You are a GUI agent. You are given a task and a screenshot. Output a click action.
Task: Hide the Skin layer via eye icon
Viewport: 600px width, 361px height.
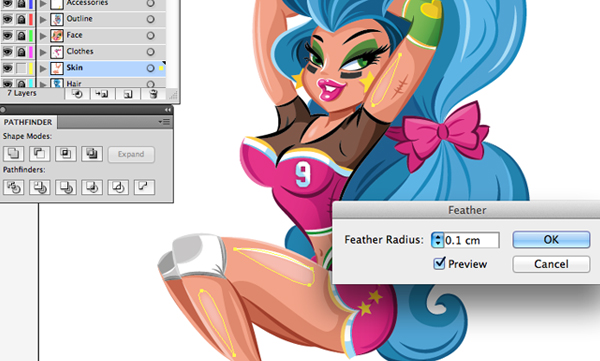[x=7, y=68]
